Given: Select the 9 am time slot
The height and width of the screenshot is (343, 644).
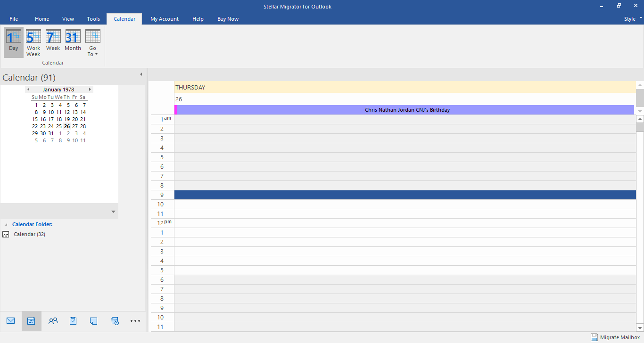Looking at the screenshot, I should (405, 195).
